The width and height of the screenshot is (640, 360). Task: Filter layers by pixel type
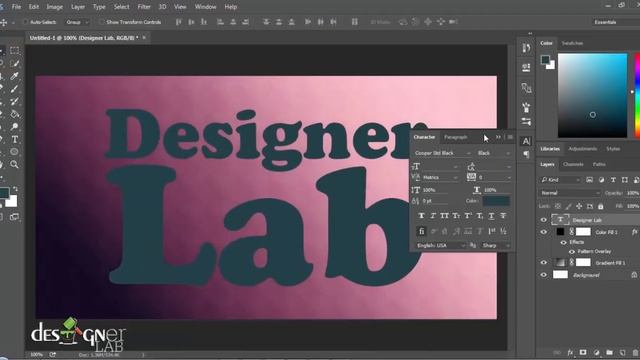tap(589, 180)
